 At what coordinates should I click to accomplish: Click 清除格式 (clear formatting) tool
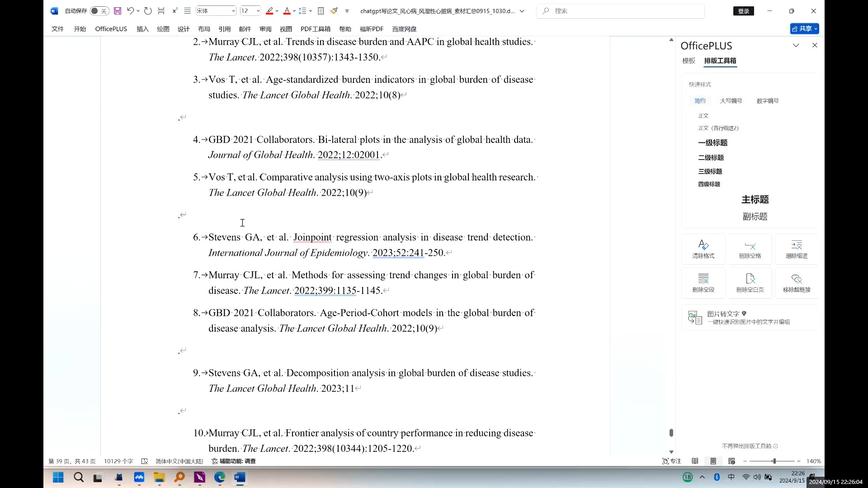tap(703, 249)
